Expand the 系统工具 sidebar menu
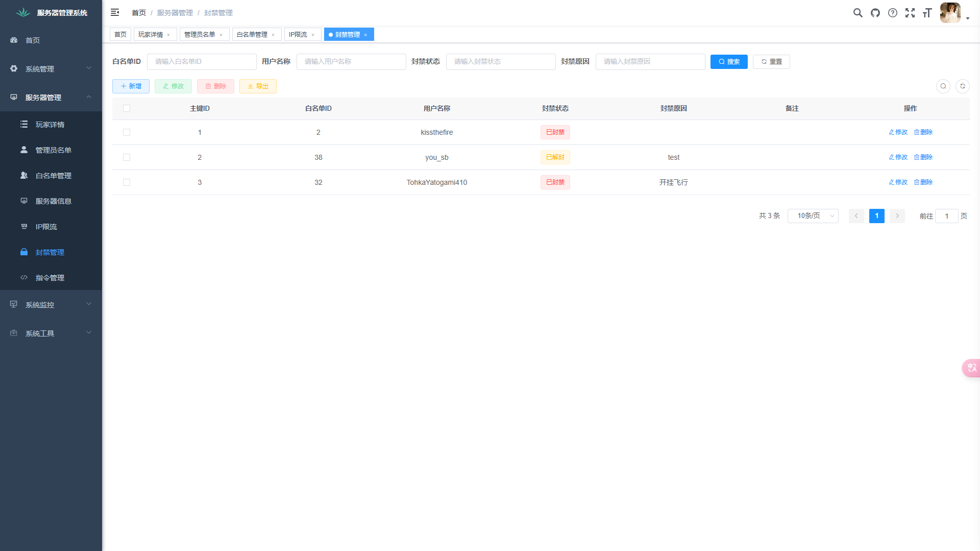 coord(51,333)
